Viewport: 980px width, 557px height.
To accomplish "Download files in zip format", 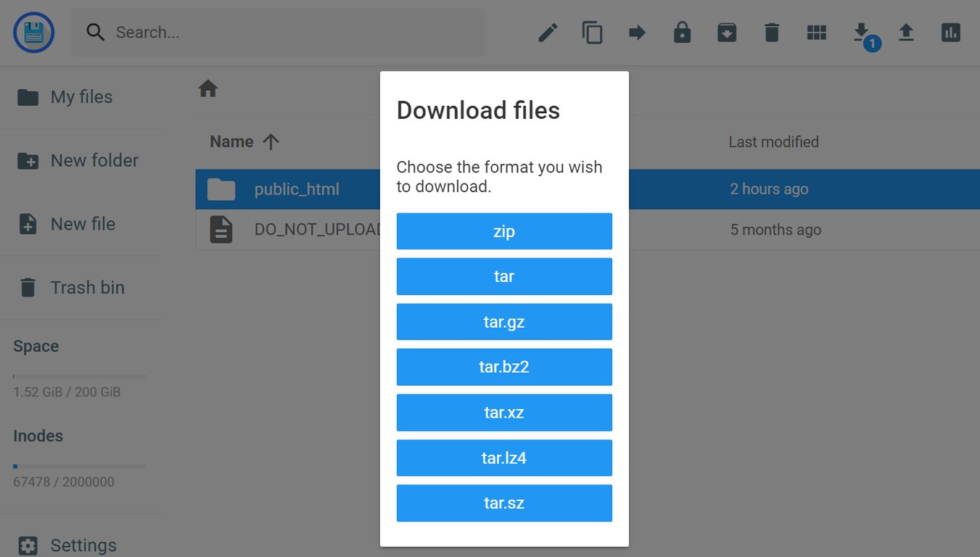I will [504, 231].
